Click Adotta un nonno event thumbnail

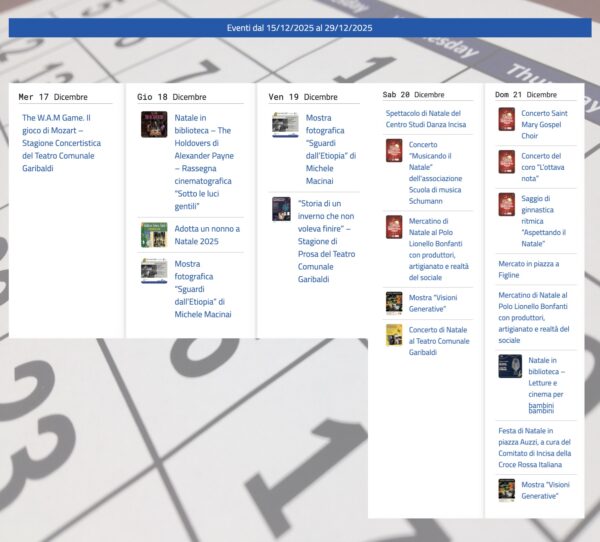click(154, 234)
